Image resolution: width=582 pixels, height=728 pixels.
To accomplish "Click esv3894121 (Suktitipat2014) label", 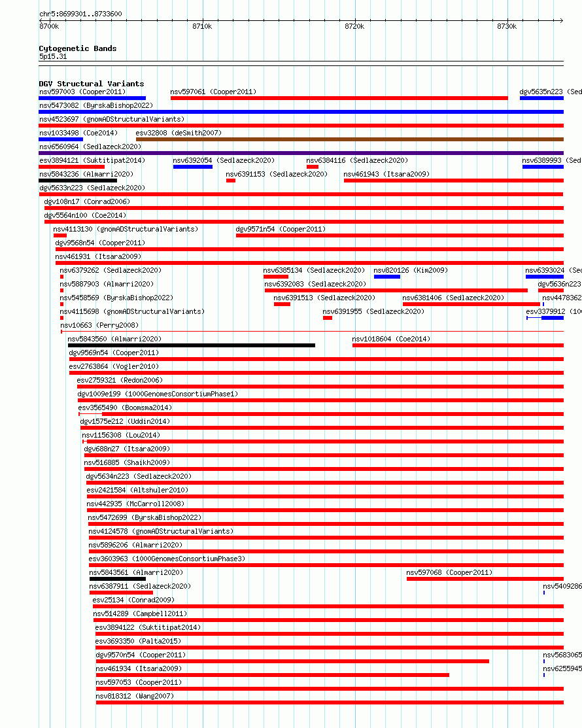I will tap(92, 160).
